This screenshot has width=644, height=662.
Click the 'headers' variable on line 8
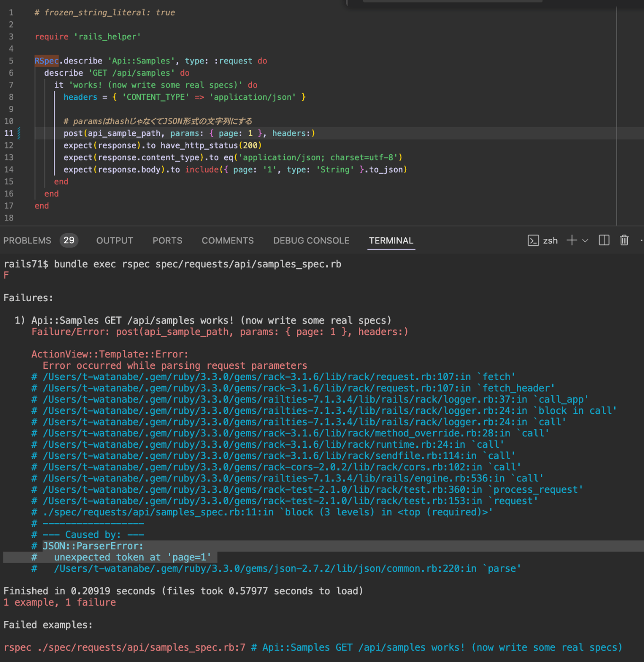80,97
